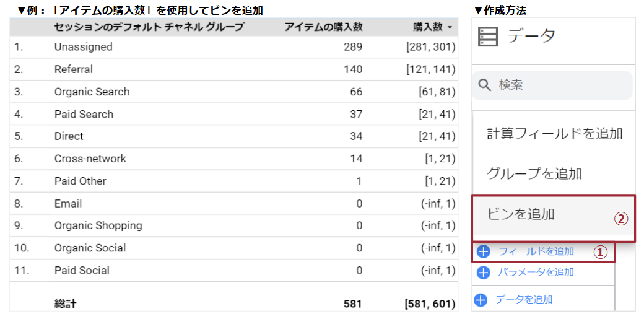Click the フィールドを追加 link
Image resolution: width=644 pixels, height=319 pixels.
tap(536, 251)
